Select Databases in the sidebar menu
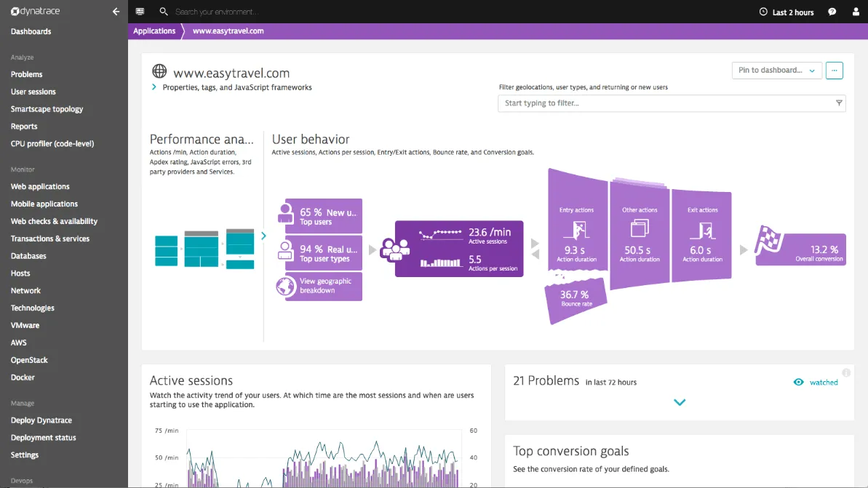This screenshot has width=868, height=488. click(x=28, y=255)
